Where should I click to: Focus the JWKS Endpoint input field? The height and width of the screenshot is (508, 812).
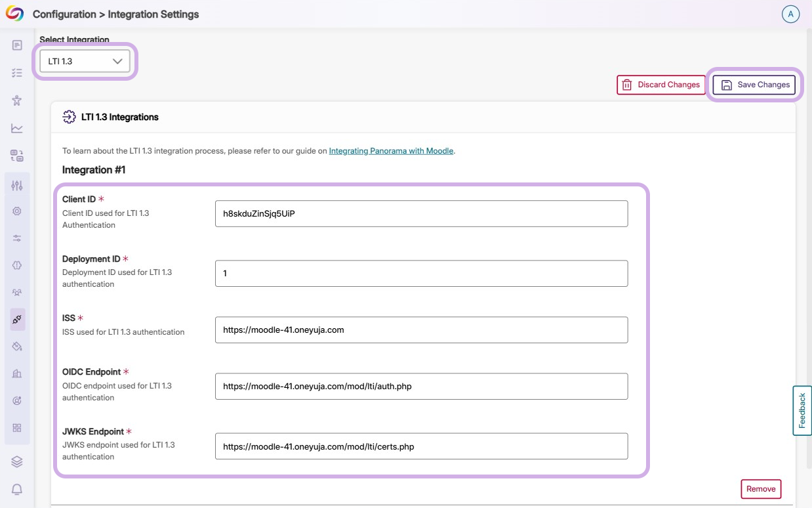point(421,446)
